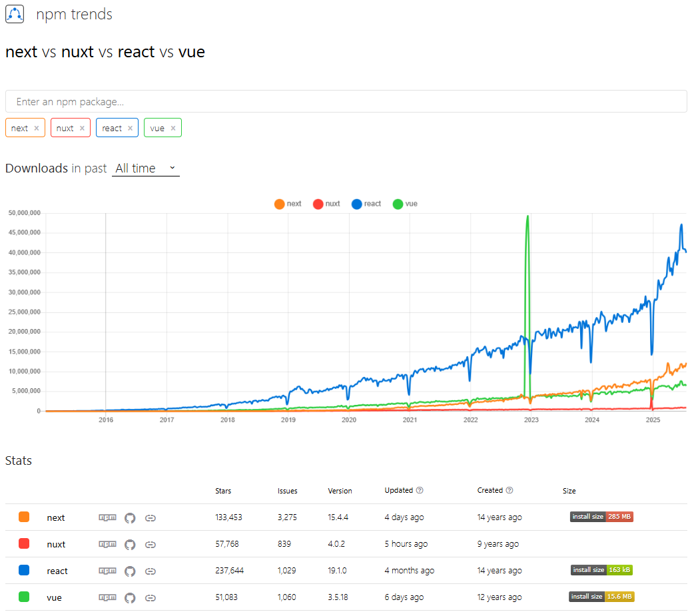Select the nuxt legend entry
This screenshot has height=616, width=692.
tap(326, 204)
